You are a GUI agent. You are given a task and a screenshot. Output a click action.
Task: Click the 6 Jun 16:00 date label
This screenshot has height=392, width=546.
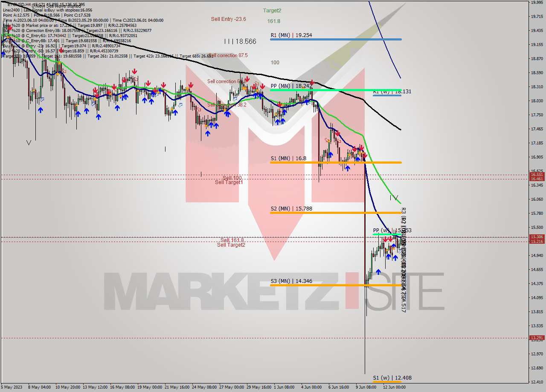click(339, 388)
